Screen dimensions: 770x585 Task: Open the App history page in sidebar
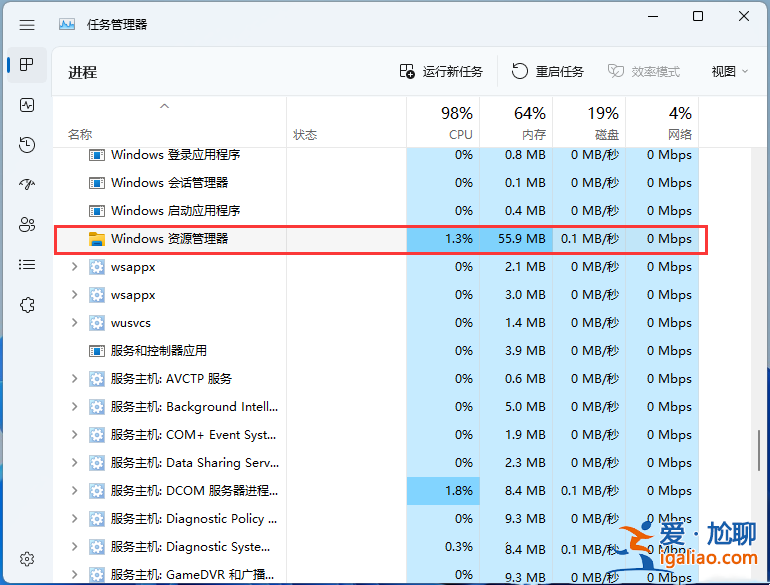(x=27, y=145)
